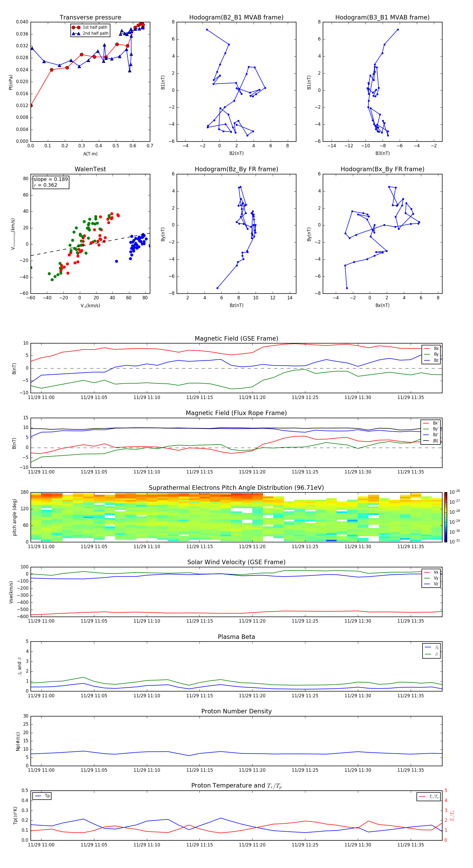473x868 pixels.
Task: Click the '0.040' tick on Transverse pressure axis
Action: click(22, 22)
